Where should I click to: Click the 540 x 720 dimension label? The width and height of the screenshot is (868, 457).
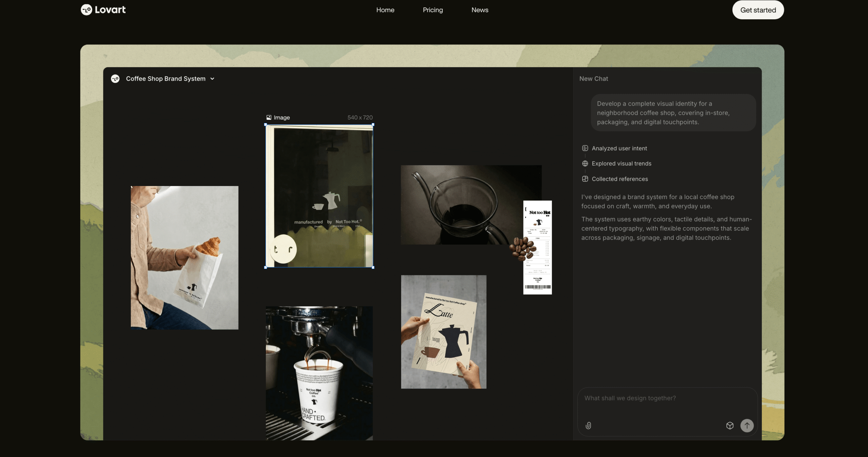(360, 117)
